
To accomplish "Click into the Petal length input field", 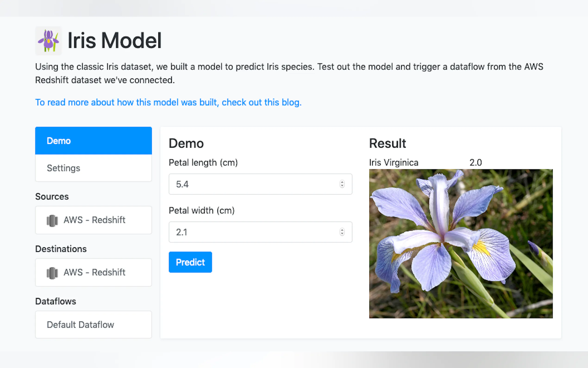I will (x=253, y=184).
